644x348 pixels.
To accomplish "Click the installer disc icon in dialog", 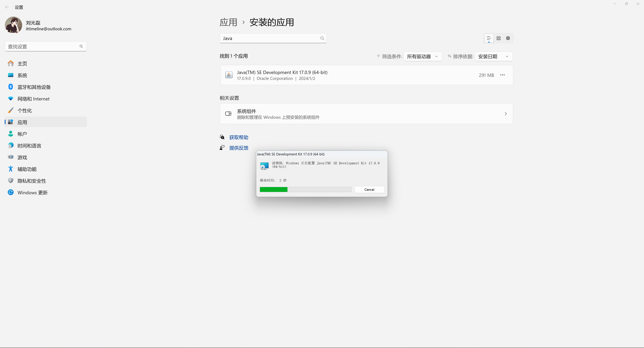I will (x=264, y=166).
